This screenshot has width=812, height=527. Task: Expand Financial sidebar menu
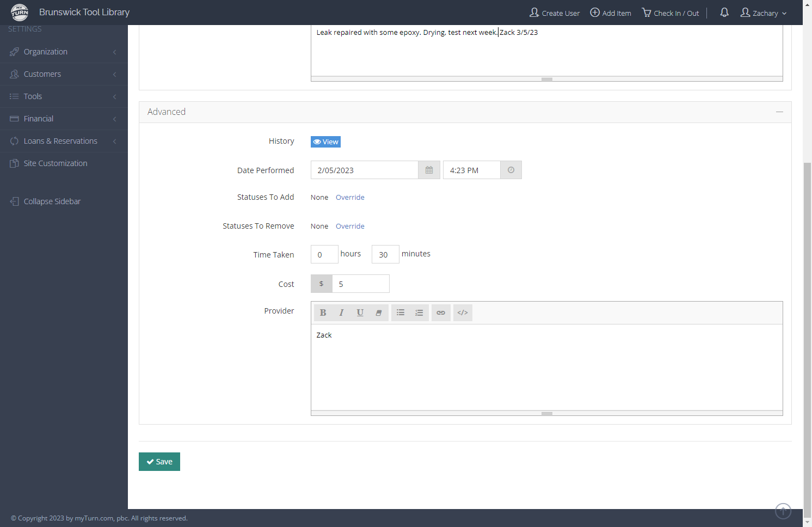point(64,119)
